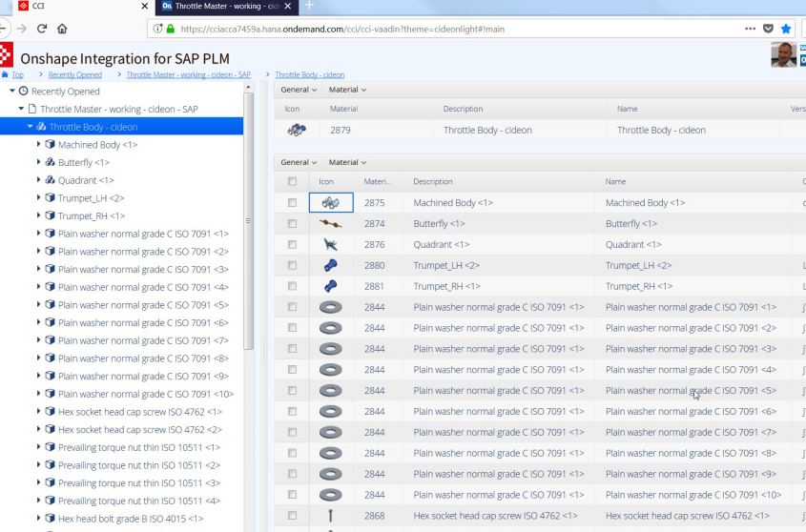Open lower Material dropdown above parts table

347,162
